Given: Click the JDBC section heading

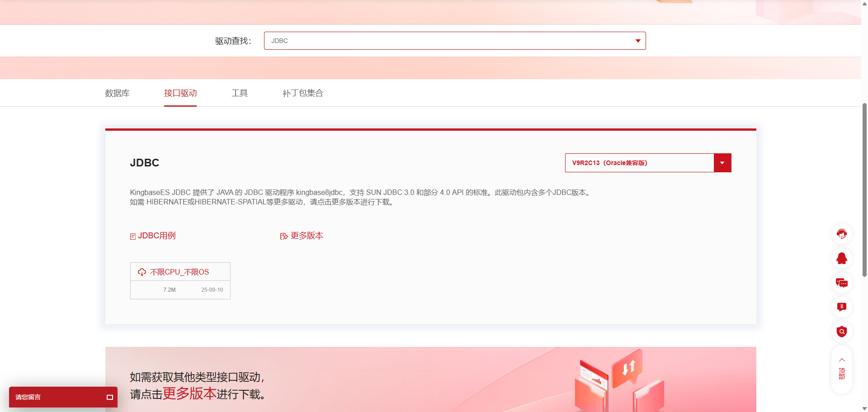Looking at the screenshot, I should pyautogui.click(x=145, y=163).
